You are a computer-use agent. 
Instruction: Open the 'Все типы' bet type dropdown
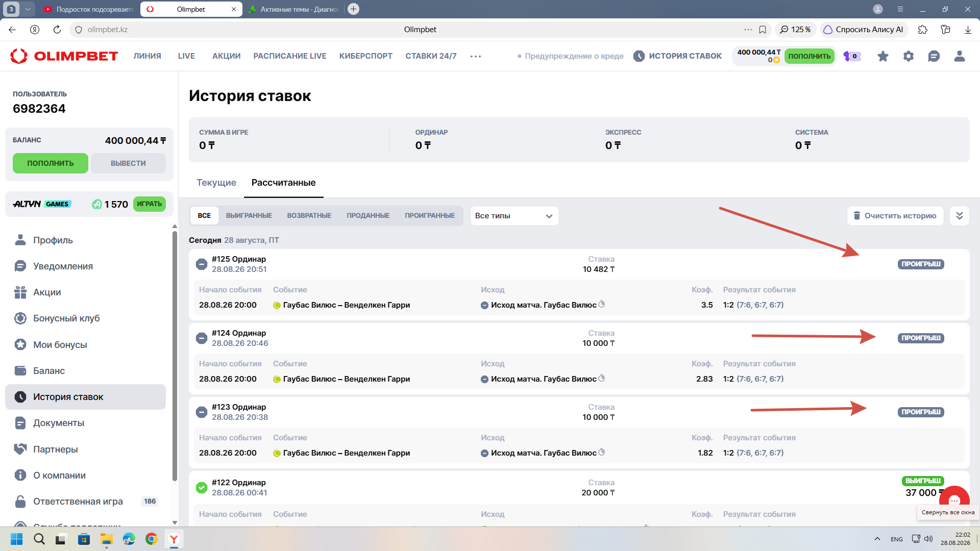pyautogui.click(x=514, y=216)
